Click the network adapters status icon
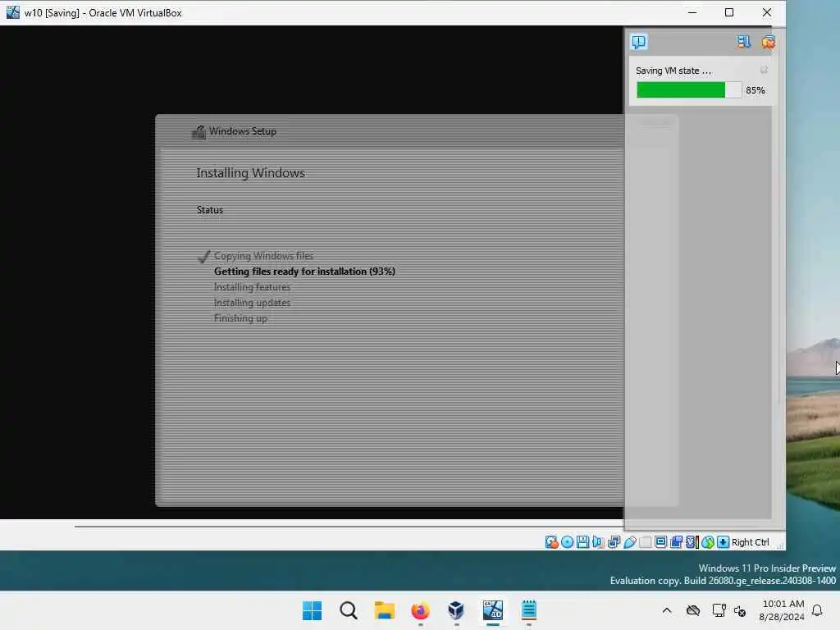The width and height of the screenshot is (840, 630). pyautogui.click(x=614, y=542)
